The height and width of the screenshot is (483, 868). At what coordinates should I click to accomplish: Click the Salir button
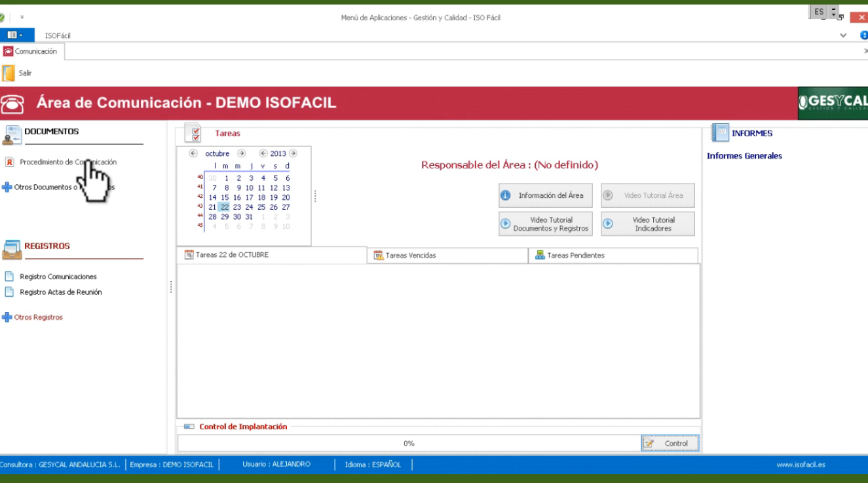click(x=18, y=73)
